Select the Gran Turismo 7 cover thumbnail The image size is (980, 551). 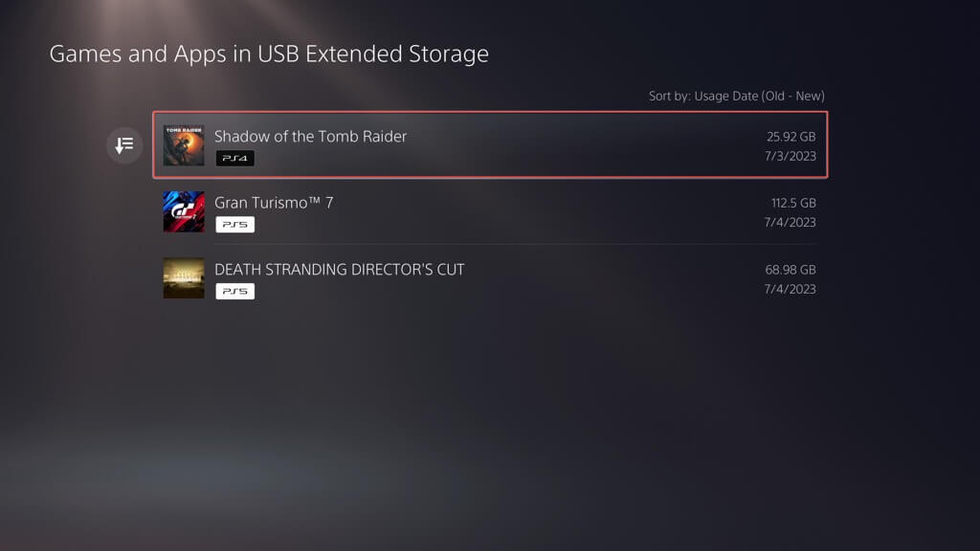tap(184, 211)
